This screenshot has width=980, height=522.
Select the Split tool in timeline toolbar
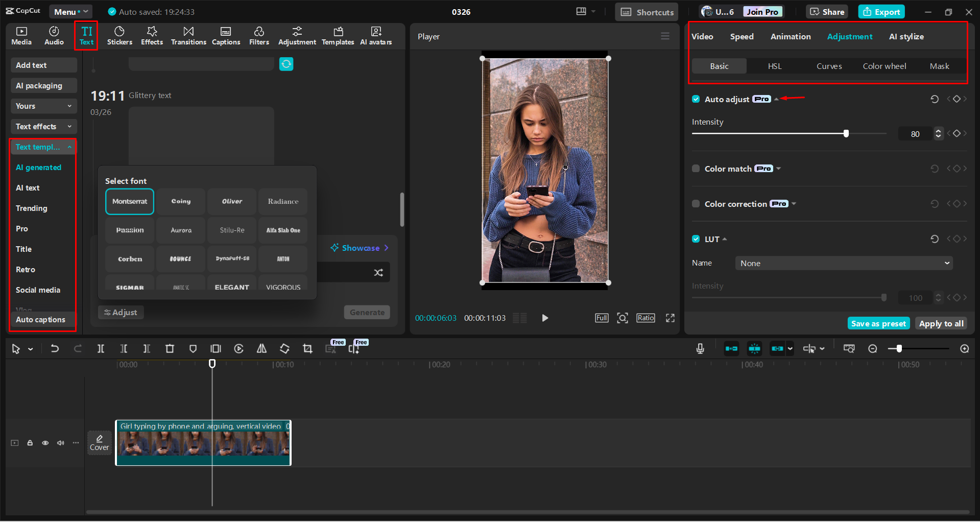101,348
